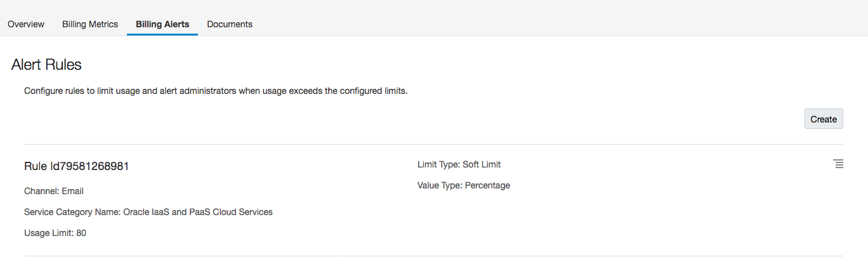The width and height of the screenshot is (868, 276).
Task: Click Oracle IaaS and PaaS Cloud Services text
Action: click(x=198, y=212)
